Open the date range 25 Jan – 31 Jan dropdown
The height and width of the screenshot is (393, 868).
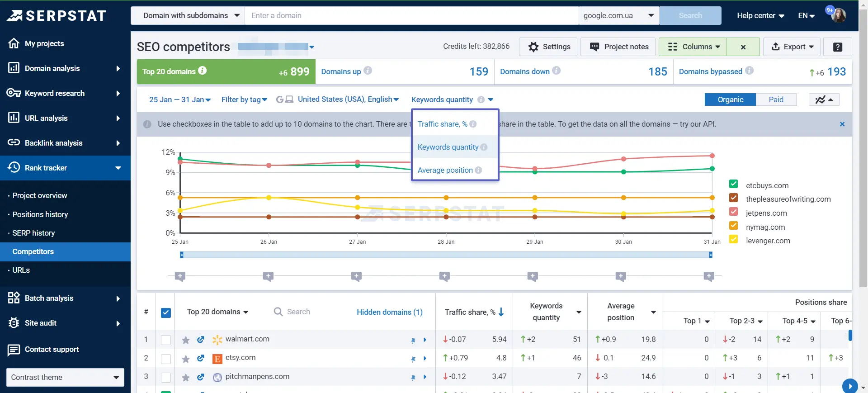pos(180,99)
